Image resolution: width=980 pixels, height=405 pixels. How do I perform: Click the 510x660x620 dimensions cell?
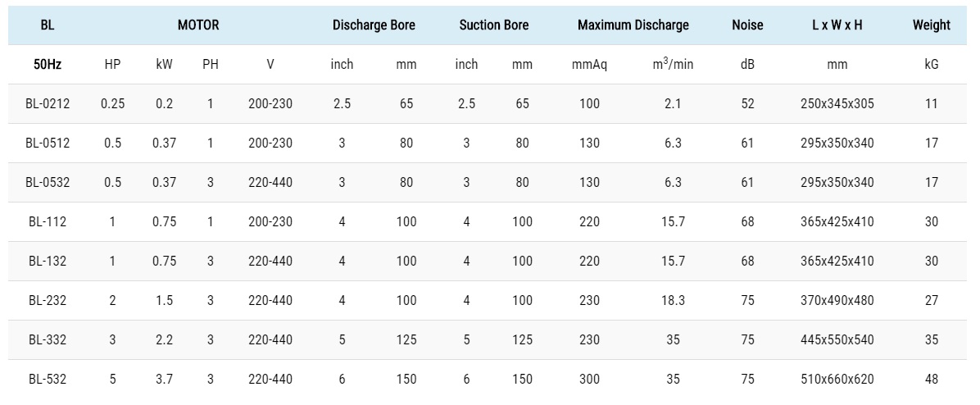[837, 380]
